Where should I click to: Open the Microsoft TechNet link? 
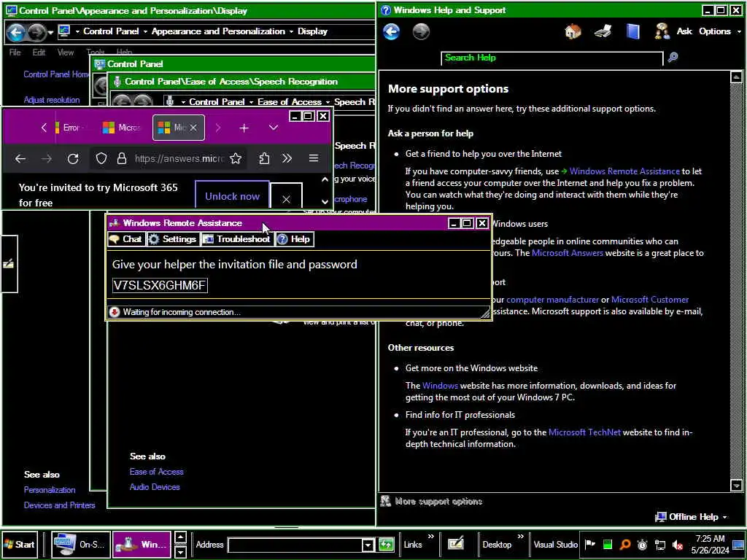tap(584, 432)
